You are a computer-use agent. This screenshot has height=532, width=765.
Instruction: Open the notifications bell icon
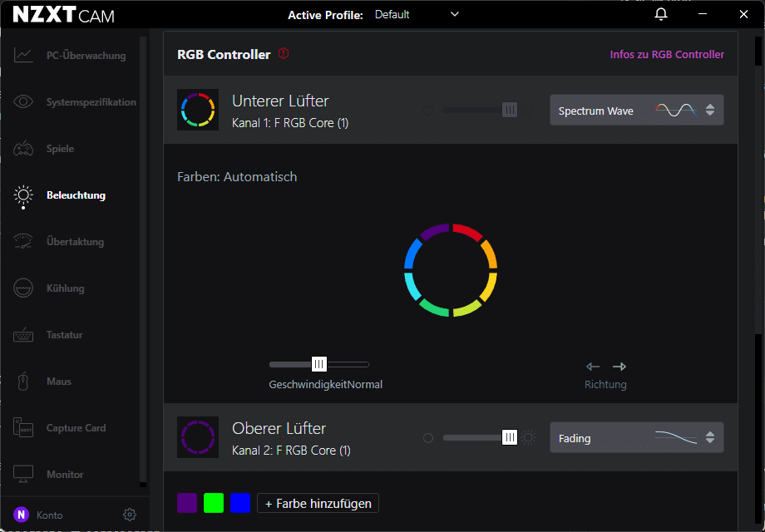(x=661, y=14)
